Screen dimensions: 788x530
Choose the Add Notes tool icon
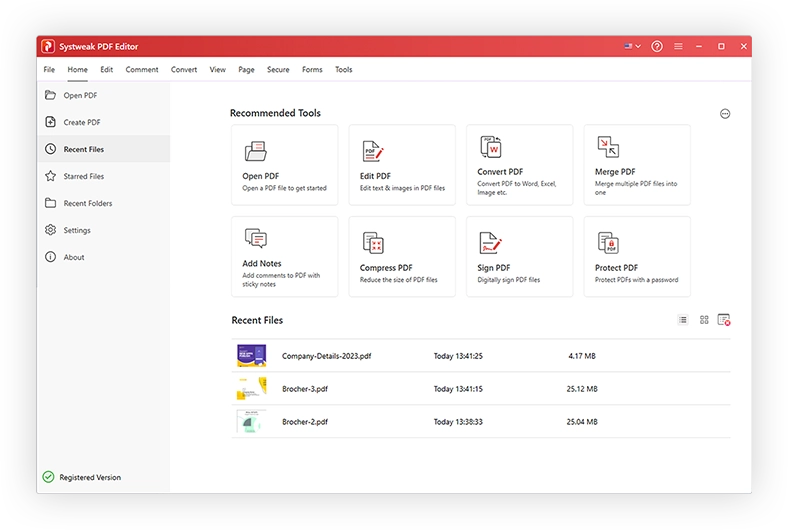point(255,239)
